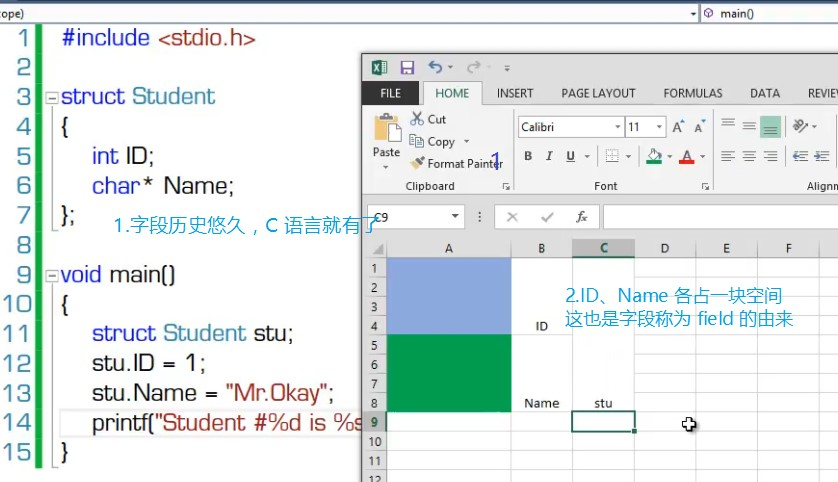Open the Name Box dropdown arrow
This screenshot has height=482, width=838.
455,216
